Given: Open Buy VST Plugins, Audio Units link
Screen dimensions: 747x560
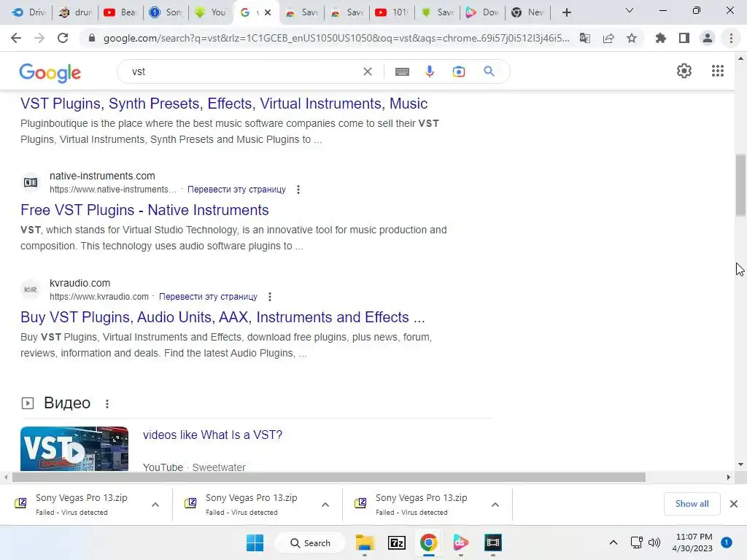Looking at the screenshot, I should point(222,317).
